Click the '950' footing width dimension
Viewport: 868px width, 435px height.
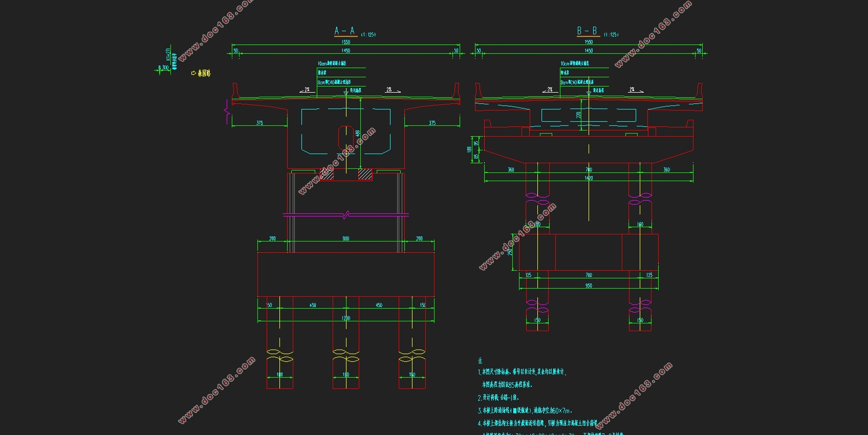point(589,286)
